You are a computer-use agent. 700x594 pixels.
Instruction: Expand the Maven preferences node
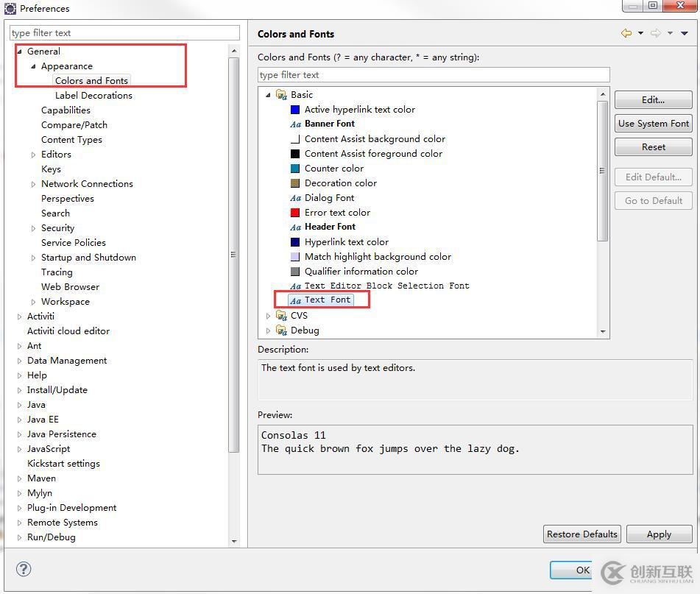19,479
